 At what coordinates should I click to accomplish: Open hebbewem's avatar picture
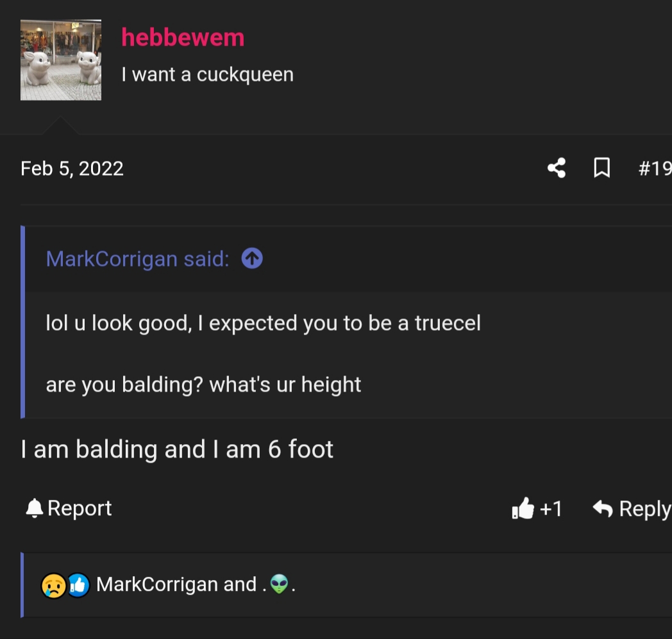tap(61, 60)
